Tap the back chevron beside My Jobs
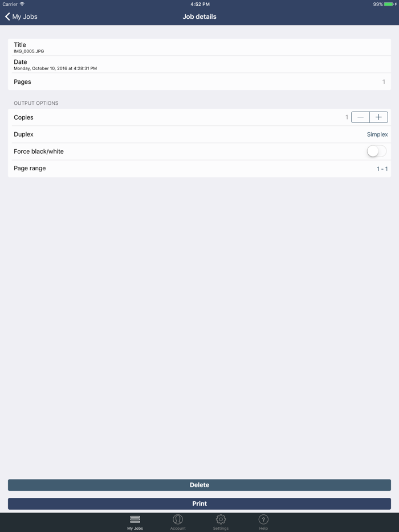 pos(7,17)
